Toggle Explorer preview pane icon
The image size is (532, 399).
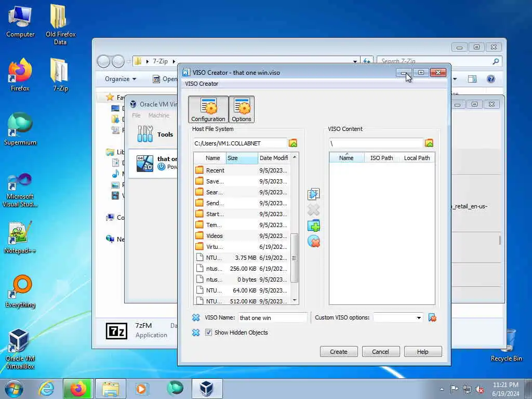click(x=472, y=79)
